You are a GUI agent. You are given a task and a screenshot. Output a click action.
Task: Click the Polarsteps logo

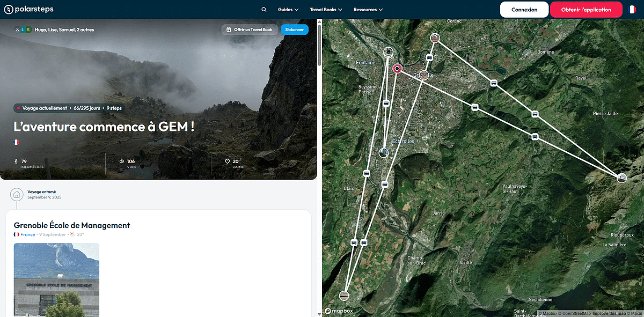[x=28, y=10]
